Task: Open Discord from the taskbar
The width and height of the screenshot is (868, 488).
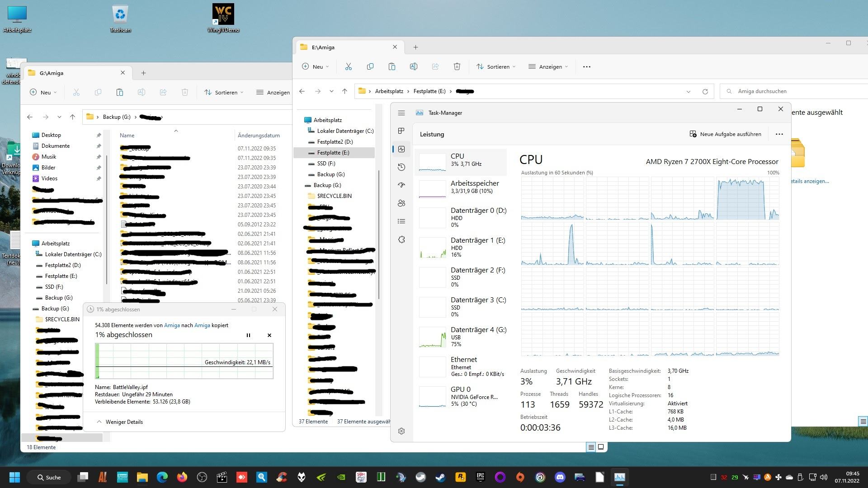Action: (x=560, y=477)
